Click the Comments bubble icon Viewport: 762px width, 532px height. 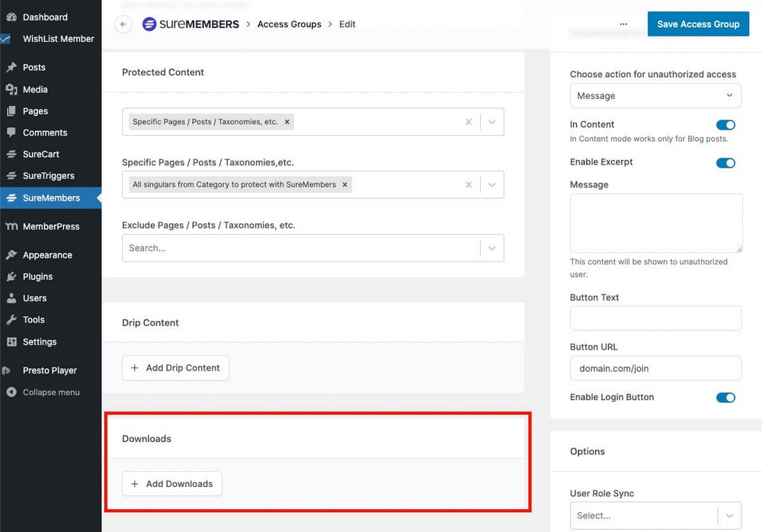point(11,133)
